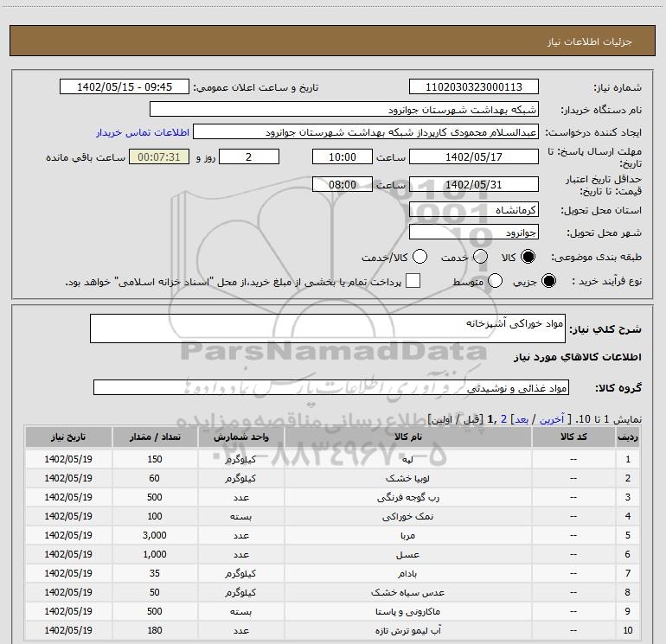Click the ردیف column header
This screenshot has height=644, width=666.
click(628, 437)
